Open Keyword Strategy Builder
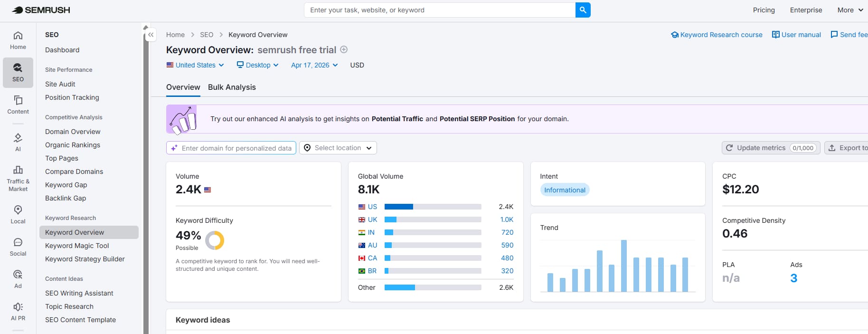 pyautogui.click(x=85, y=259)
